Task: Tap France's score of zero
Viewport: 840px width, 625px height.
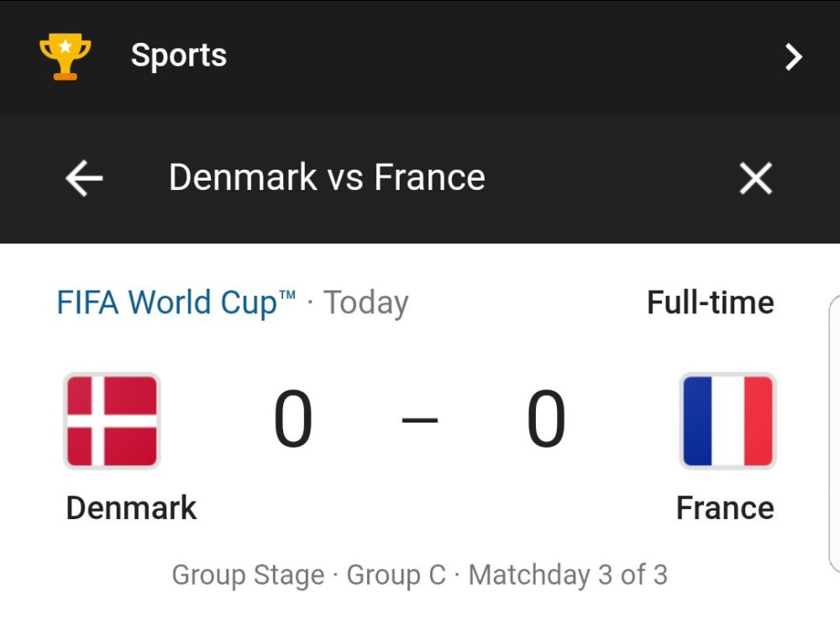Action: pos(546,419)
